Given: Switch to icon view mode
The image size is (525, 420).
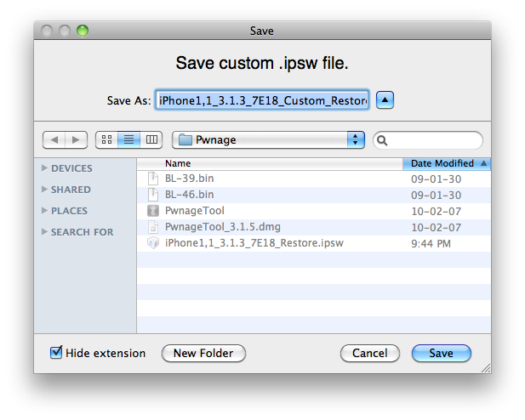Looking at the screenshot, I should click(x=106, y=139).
